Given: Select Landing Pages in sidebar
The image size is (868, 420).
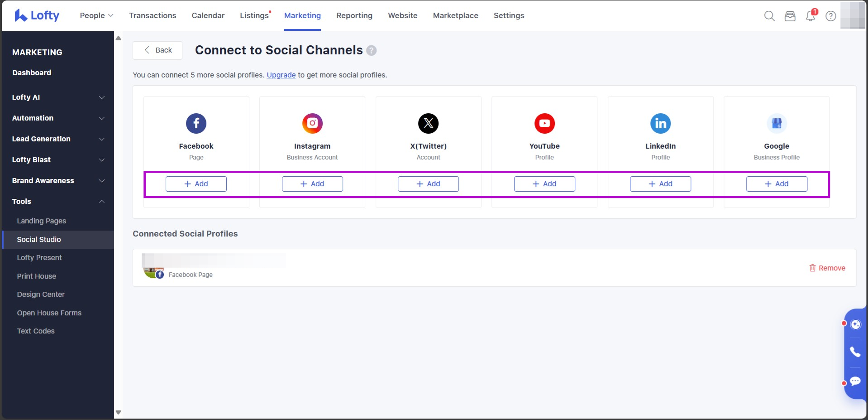Looking at the screenshot, I should (x=42, y=221).
